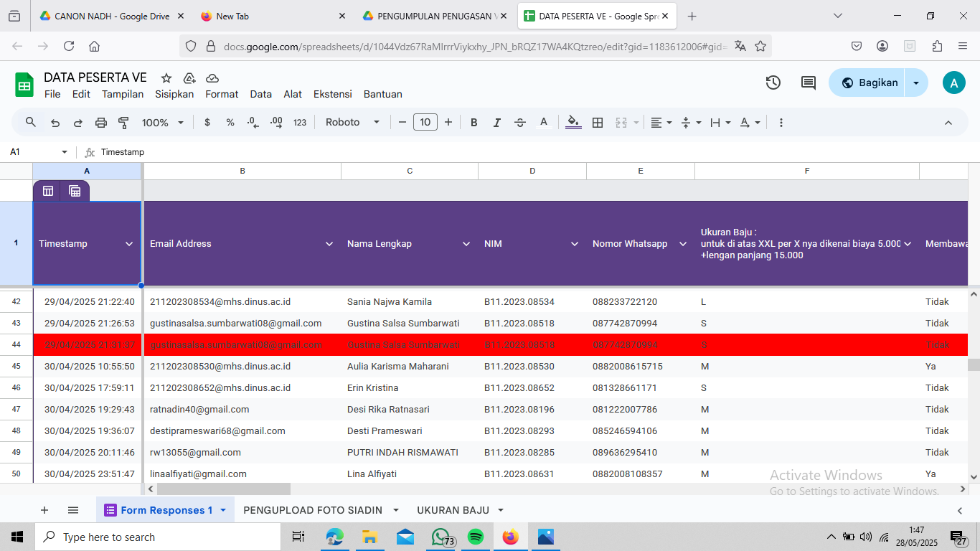Image resolution: width=980 pixels, height=551 pixels.
Task: Open the table view options icon
Action: coord(48,191)
